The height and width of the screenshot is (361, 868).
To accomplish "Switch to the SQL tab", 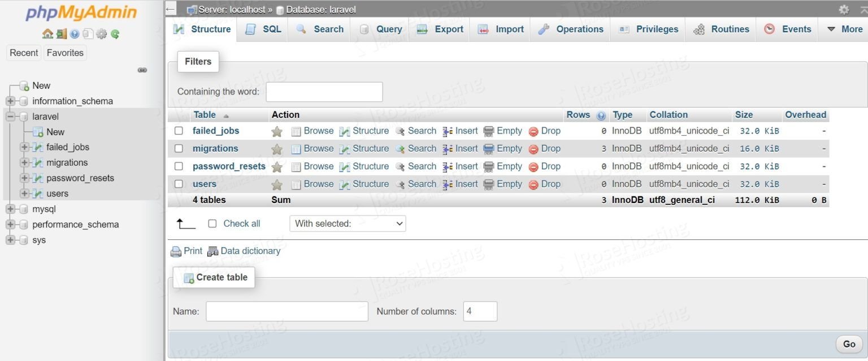I will 262,29.
